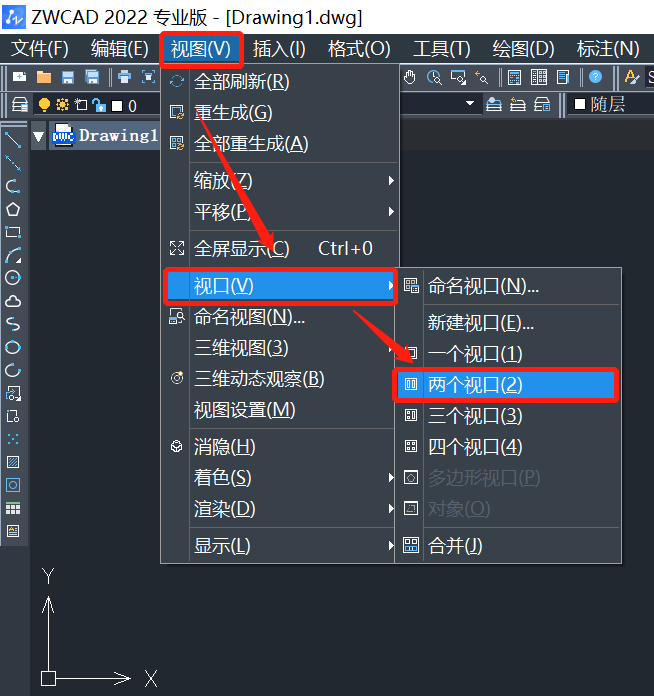Select the Elliptical arc tool
Image resolution: width=654 pixels, height=696 pixels.
(x=13, y=370)
